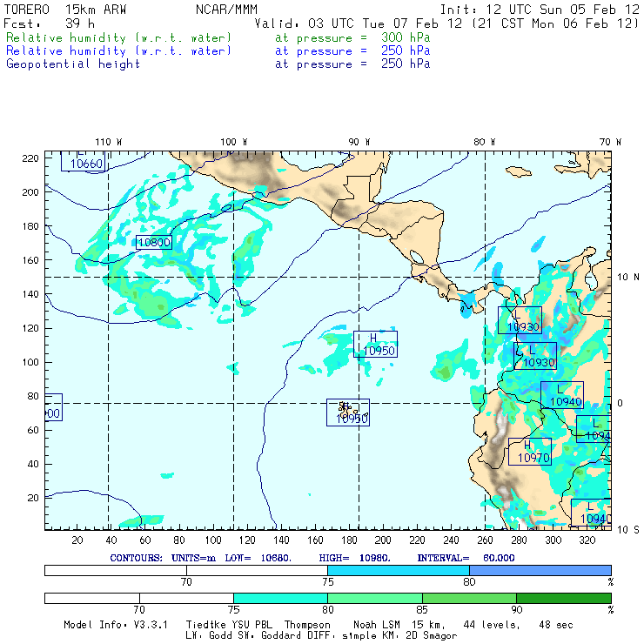644x644 pixels.
Task: Click x-axis tick label '260'
Action: click(485, 540)
